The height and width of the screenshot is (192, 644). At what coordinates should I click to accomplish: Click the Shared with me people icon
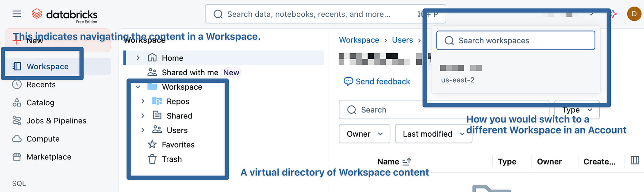pyautogui.click(x=152, y=73)
